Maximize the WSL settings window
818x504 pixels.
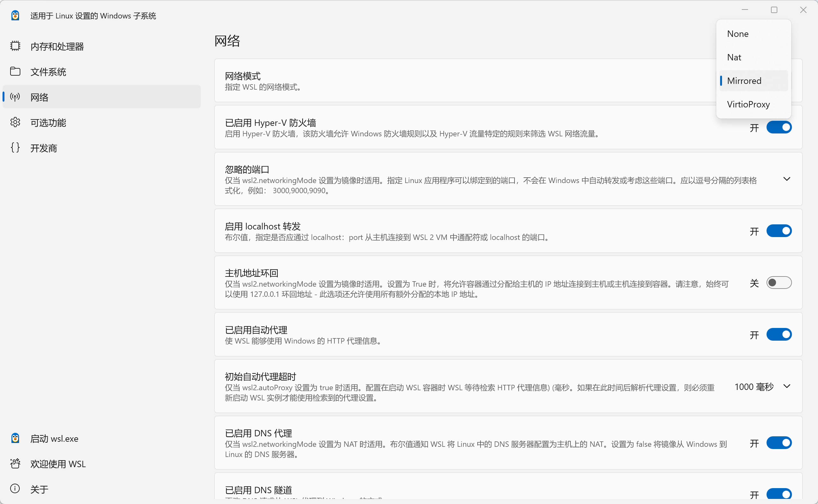click(774, 10)
